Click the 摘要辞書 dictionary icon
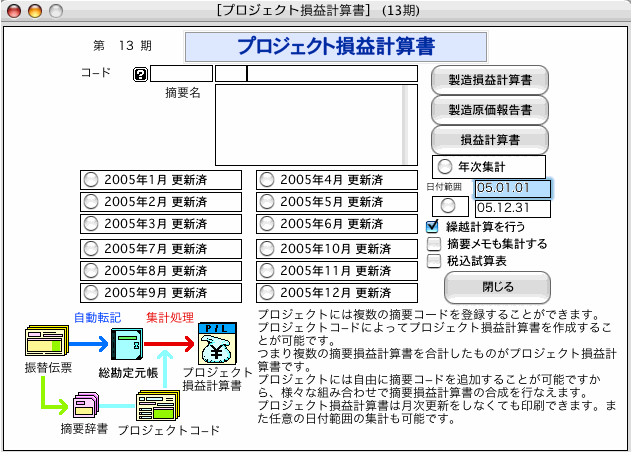 (85, 406)
